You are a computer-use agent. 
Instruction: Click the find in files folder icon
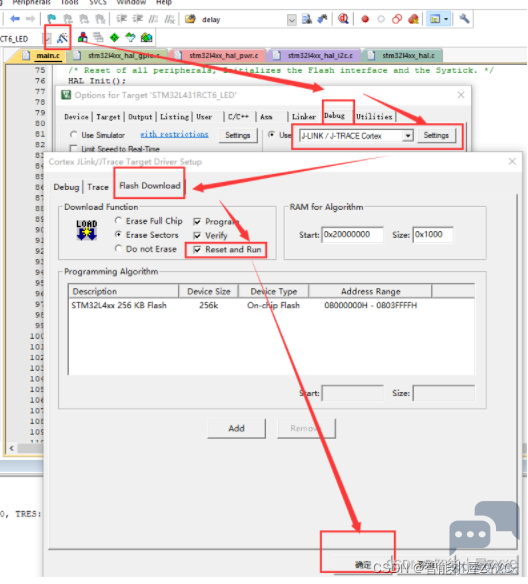[190, 19]
